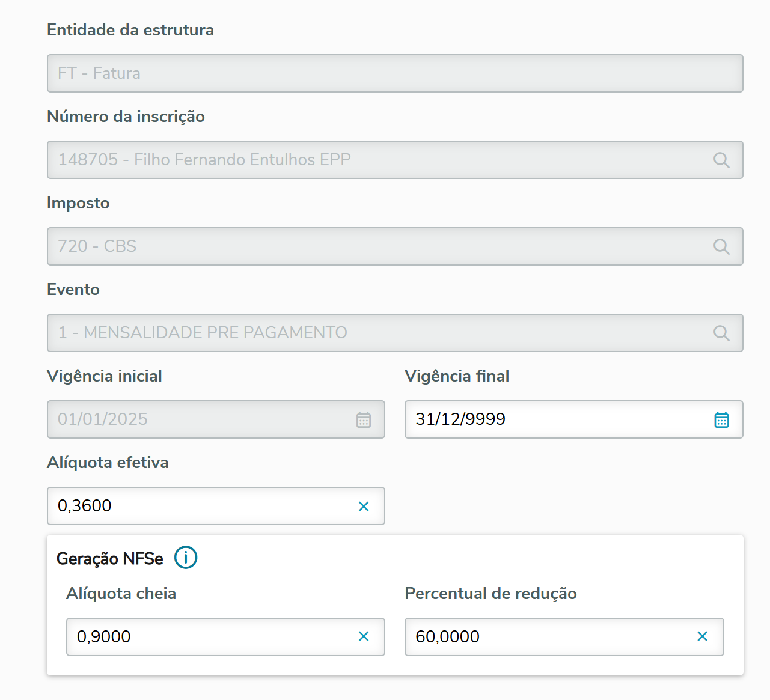This screenshot has height=700, width=770.
Task: Clear the Percentual de redução value
Action: click(x=702, y=636)
